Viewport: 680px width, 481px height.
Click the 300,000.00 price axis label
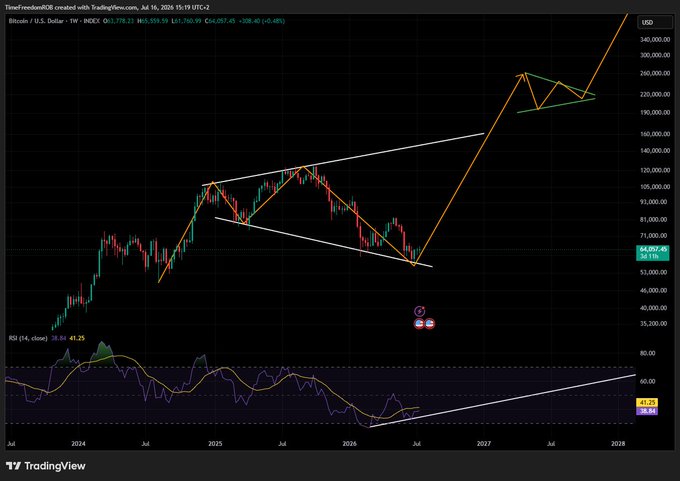(655, 55)
